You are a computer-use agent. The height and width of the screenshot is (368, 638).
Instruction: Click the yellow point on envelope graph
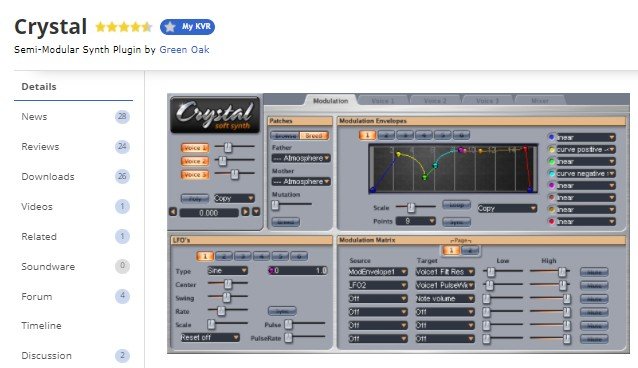pos(398,154)
